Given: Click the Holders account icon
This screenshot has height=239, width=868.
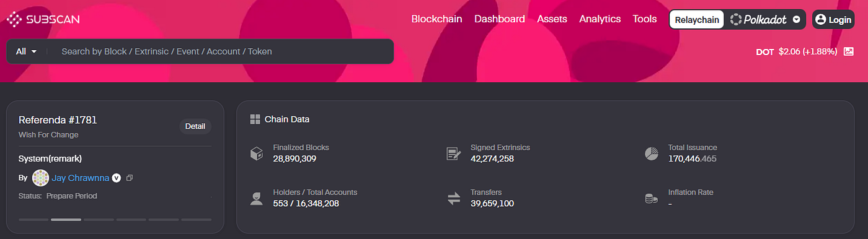Looking at the screenshot, I should 257,198.
